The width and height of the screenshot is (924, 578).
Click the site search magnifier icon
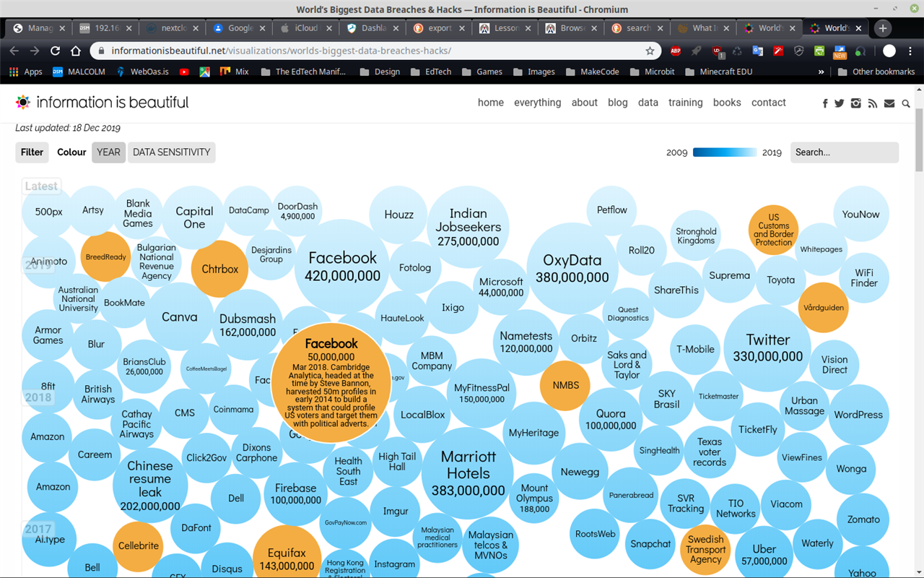pos(906,103)
